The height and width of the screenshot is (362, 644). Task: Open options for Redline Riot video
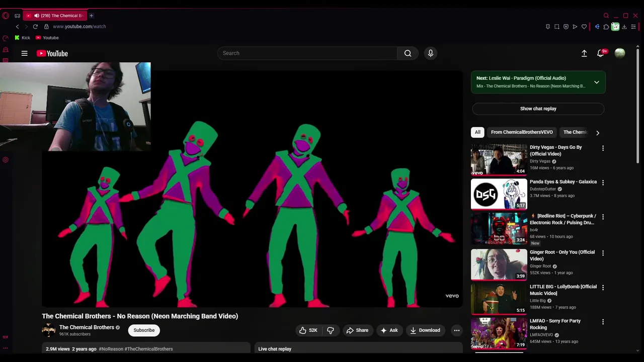[x=603, y=217]
